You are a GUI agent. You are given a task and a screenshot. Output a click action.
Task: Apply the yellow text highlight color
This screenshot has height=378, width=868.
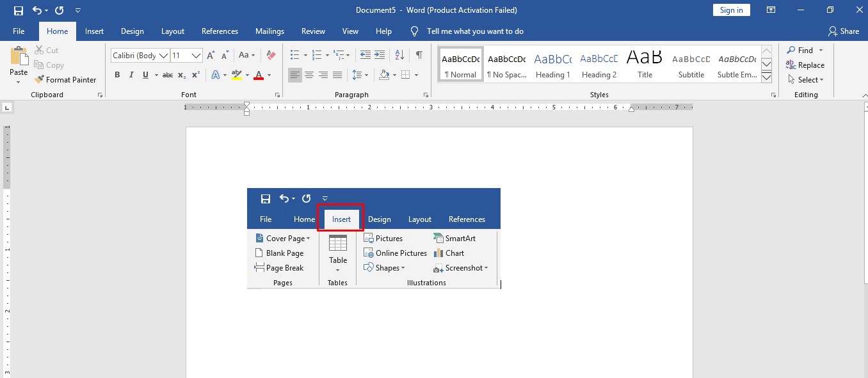coord(236,75)
